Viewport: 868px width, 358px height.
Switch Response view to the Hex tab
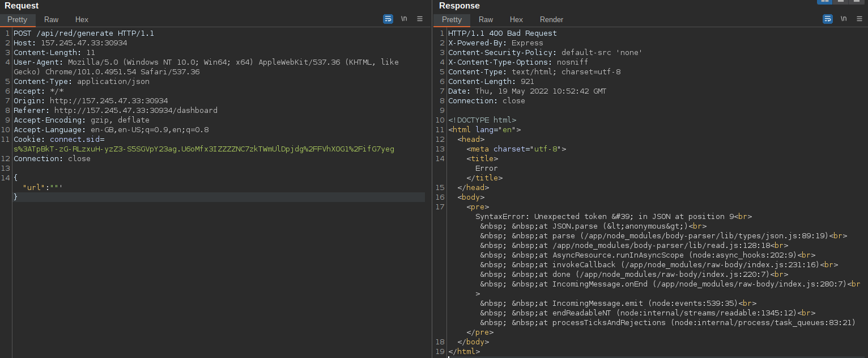[516, 20]
